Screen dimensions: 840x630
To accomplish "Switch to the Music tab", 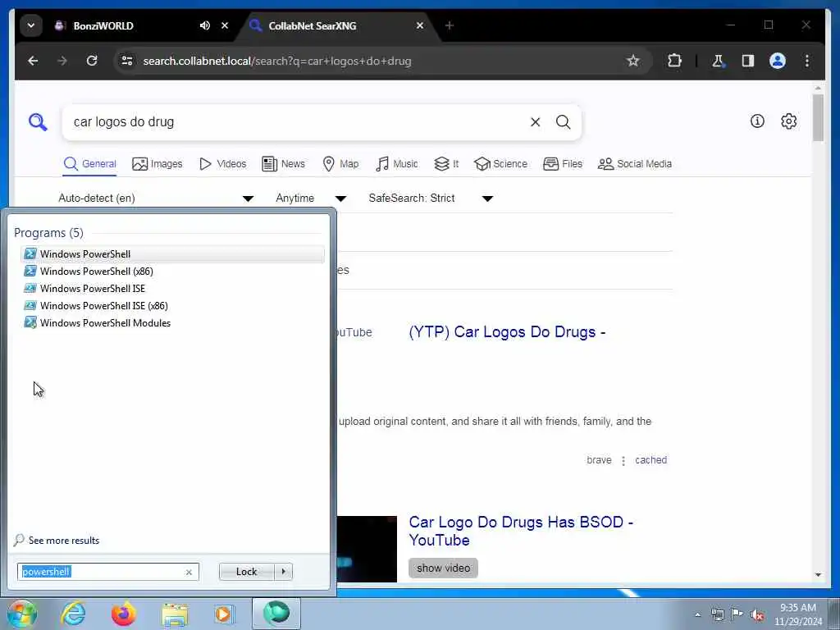I will (x=397, y=164).
